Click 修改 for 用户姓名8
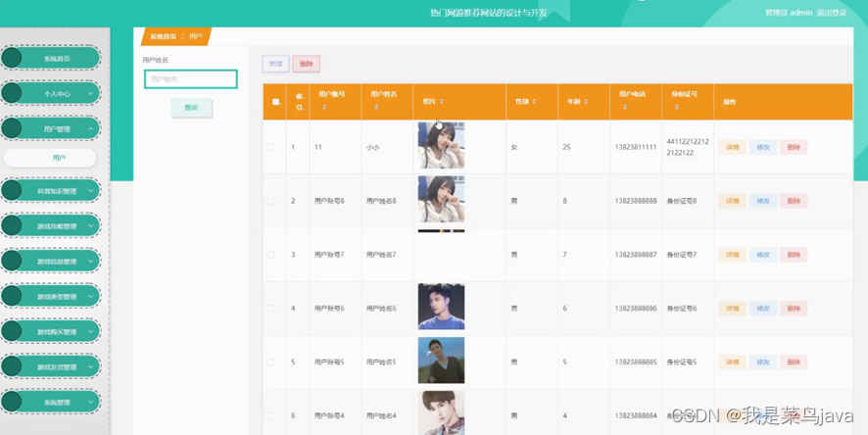The image size is (868, 435). coord(763,201)
